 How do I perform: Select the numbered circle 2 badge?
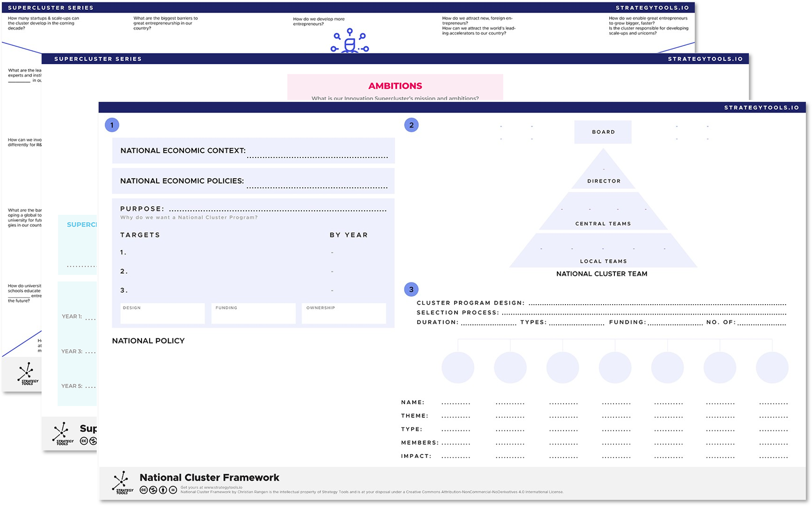pyautogui.click(x=411, y=125)
